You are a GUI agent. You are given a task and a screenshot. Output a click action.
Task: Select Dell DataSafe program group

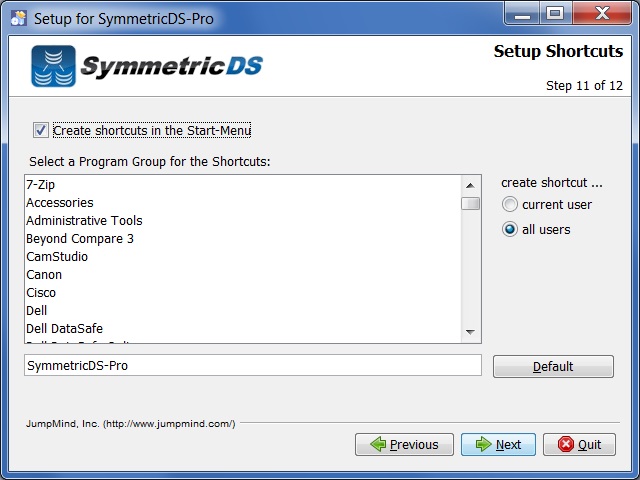pos(243,329)
